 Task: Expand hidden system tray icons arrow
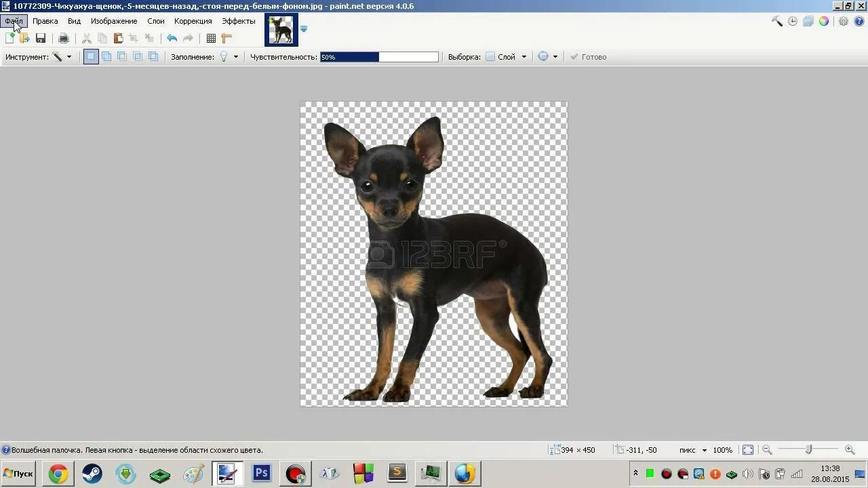tap(635, 474)
